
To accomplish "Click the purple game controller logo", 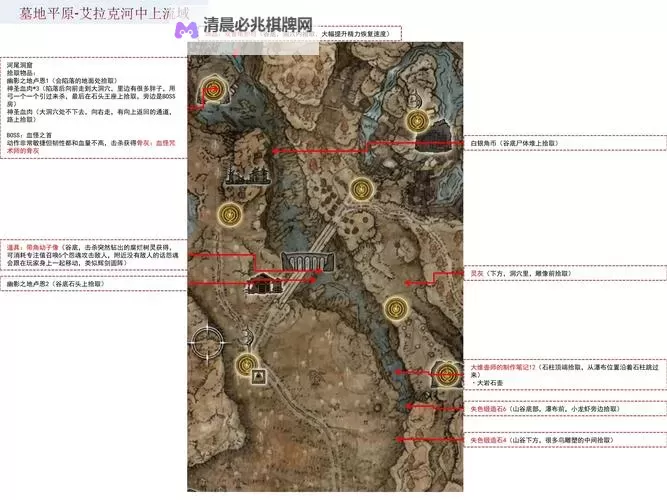I will point(186,30).
